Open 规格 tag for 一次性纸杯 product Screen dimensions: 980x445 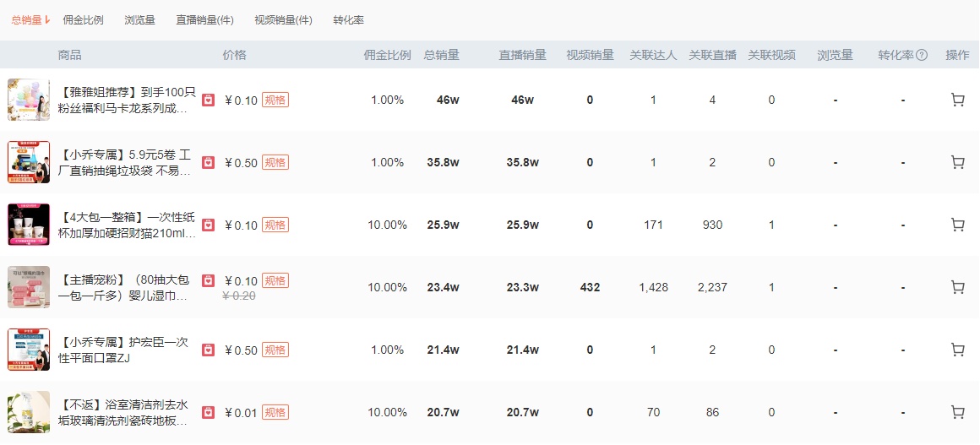point(275,225)
